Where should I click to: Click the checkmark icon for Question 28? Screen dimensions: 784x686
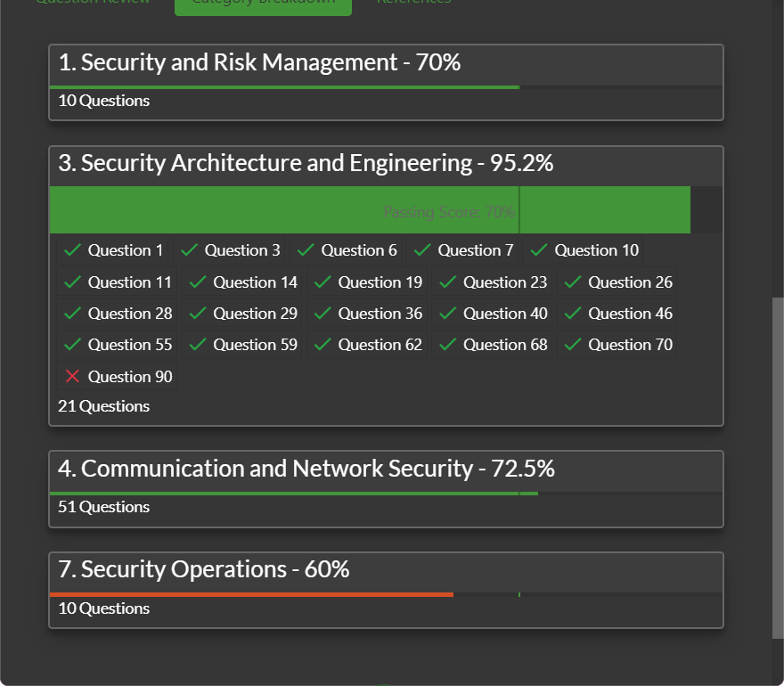point(73,314)
